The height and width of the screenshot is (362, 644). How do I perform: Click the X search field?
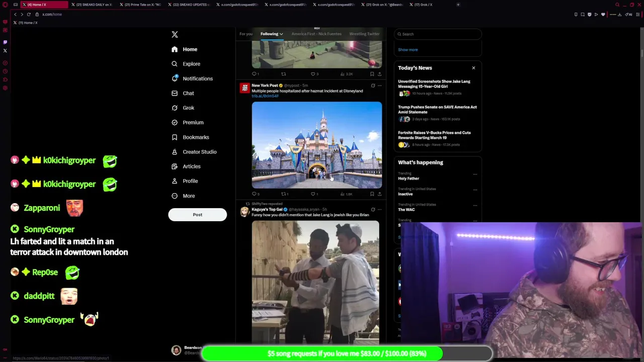click(x=438, y=34)
